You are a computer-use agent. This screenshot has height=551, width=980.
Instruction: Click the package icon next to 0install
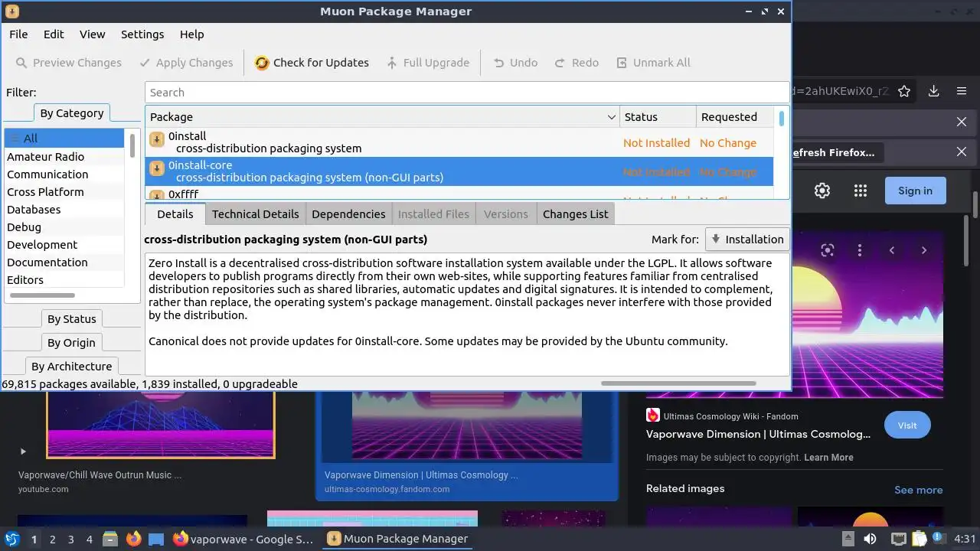coord(156,139)
